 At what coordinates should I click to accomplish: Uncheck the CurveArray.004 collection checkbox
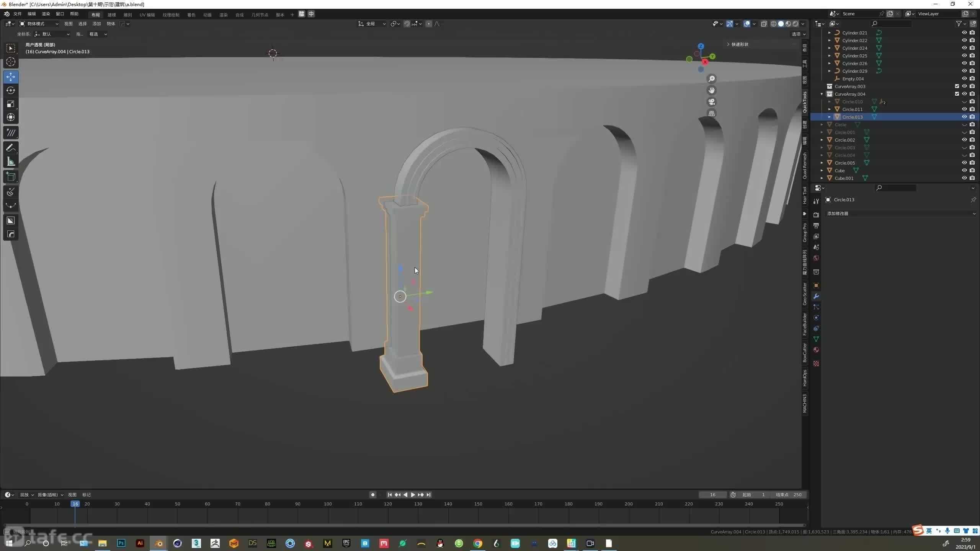click(x=957, y=94)
